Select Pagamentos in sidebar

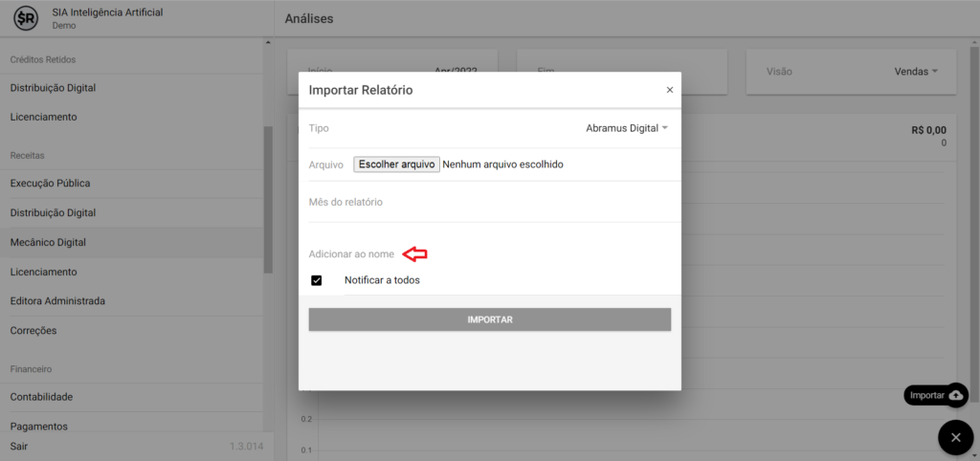pos(38,426)
